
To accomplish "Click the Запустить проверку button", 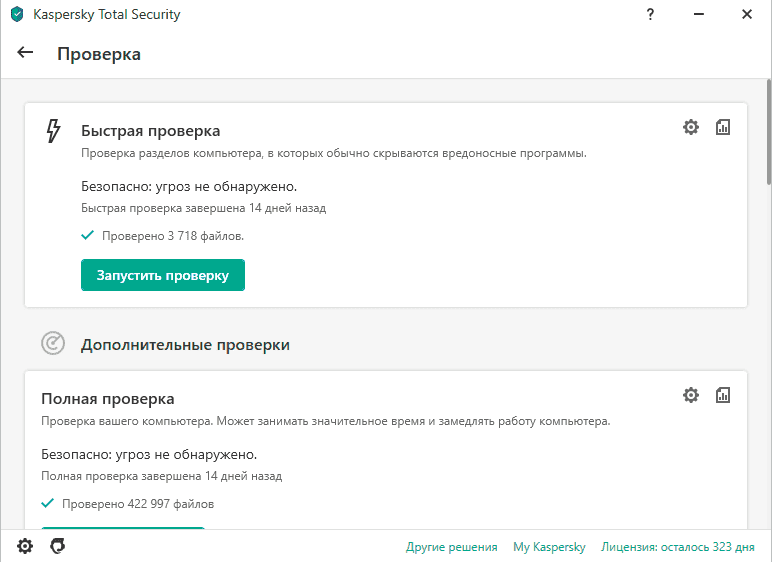I will click(163, 275).
